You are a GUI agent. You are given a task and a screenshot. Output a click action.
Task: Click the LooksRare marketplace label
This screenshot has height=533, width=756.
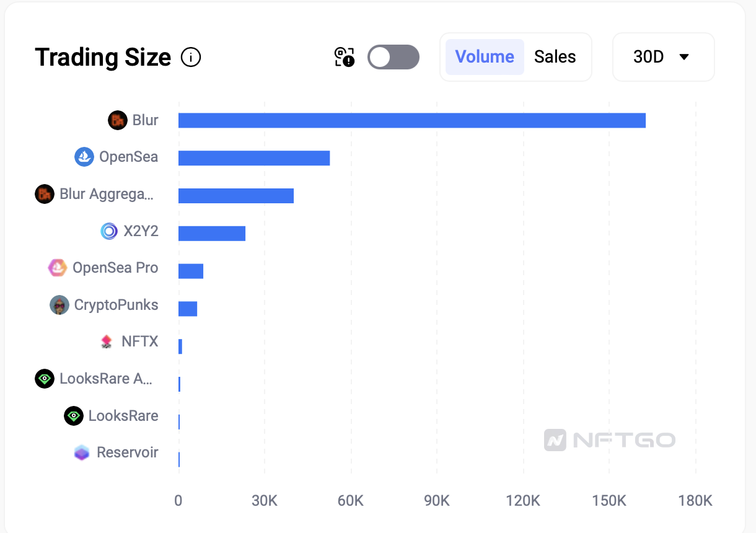123,416
